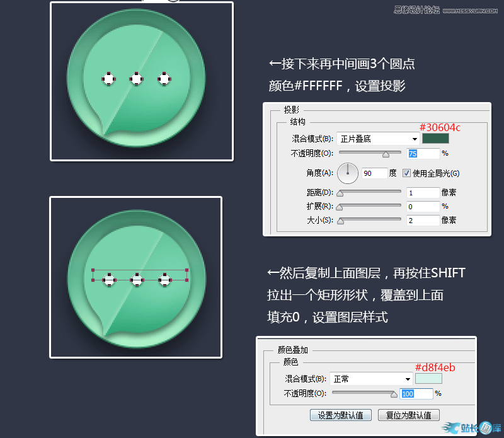The image size is (504, 438).
Task: Click the angle value field showing 90
Action: (x=374, y=173)
